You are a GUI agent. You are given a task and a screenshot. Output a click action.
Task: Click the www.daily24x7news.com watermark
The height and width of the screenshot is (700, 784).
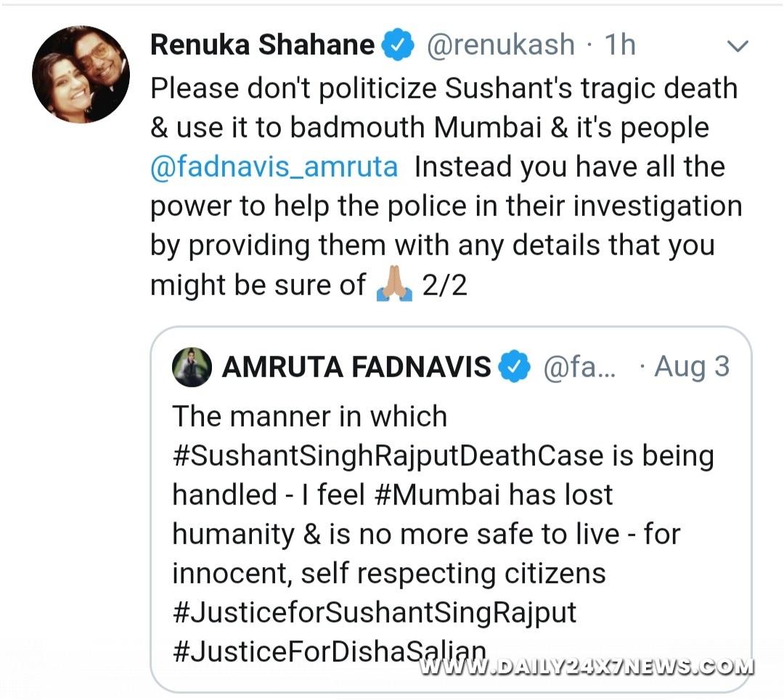coord(587,667)
